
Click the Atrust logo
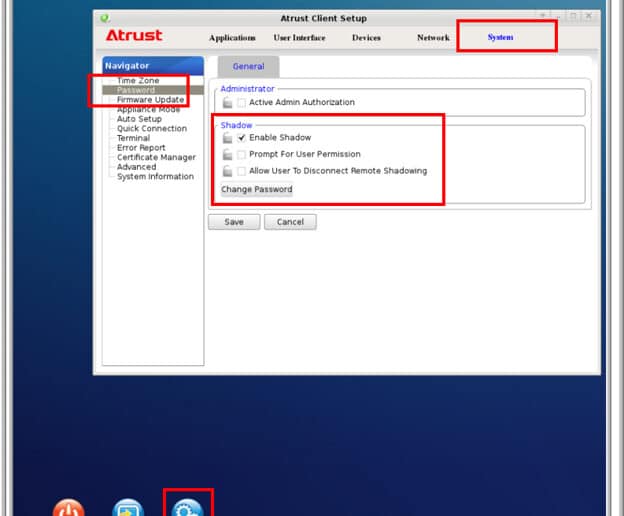pos(134,35)
